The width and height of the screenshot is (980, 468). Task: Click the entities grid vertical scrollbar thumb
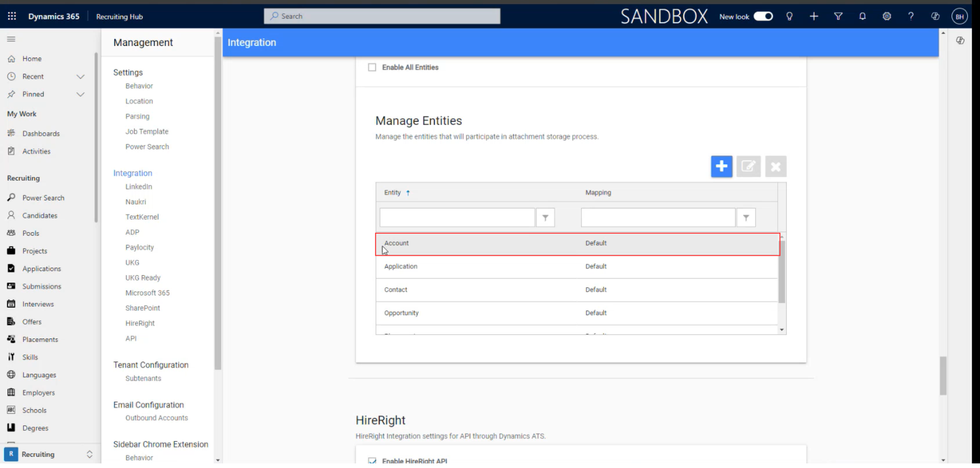(x=781, y=272)
